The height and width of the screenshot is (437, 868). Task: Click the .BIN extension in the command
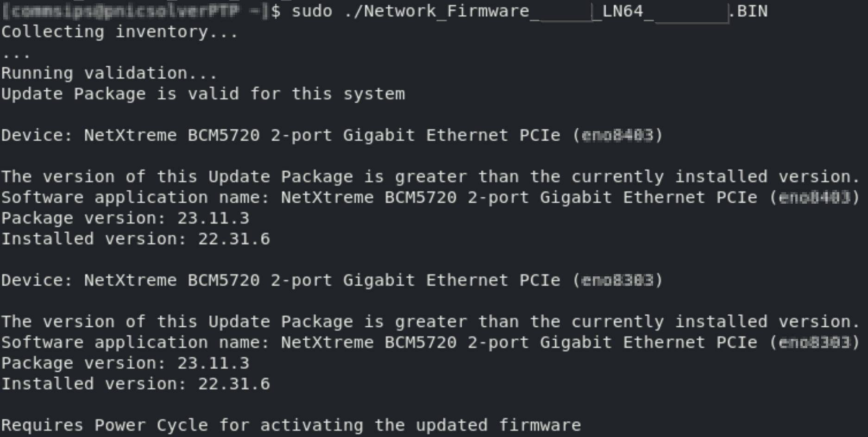tap(748, 11)
